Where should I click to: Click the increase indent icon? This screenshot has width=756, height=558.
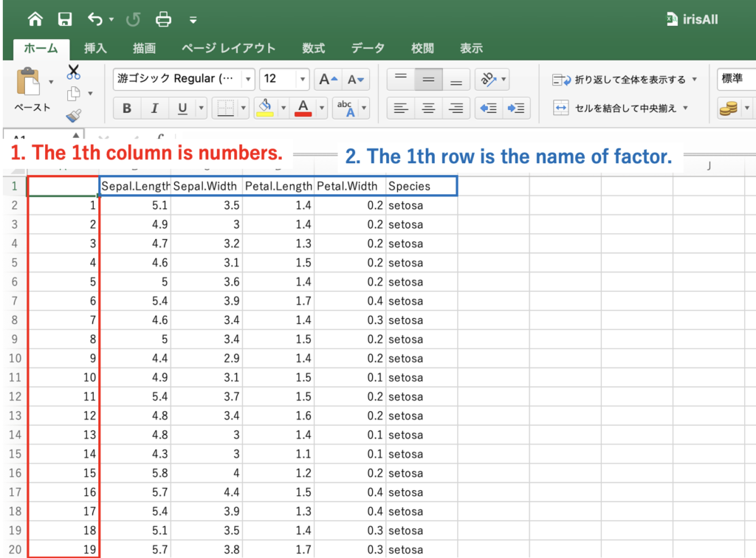pyautogui.click(x=517, y=108)
